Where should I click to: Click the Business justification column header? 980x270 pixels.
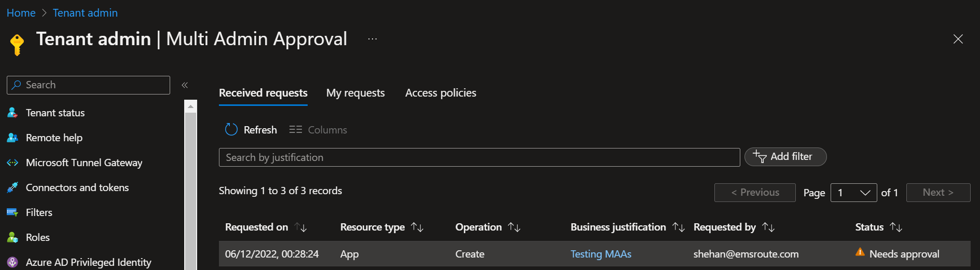[x=618, y=227]
